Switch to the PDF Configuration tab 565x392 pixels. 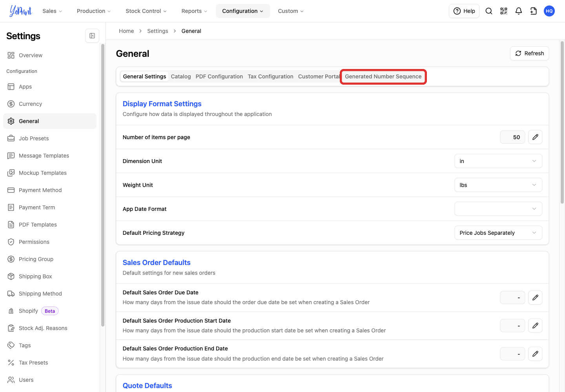[219, 76]
